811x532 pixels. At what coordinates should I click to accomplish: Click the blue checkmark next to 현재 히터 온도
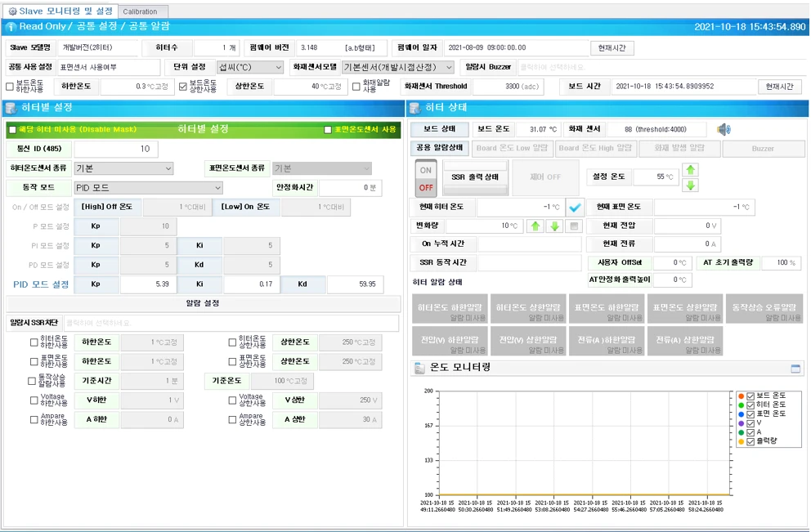(575, 208)
